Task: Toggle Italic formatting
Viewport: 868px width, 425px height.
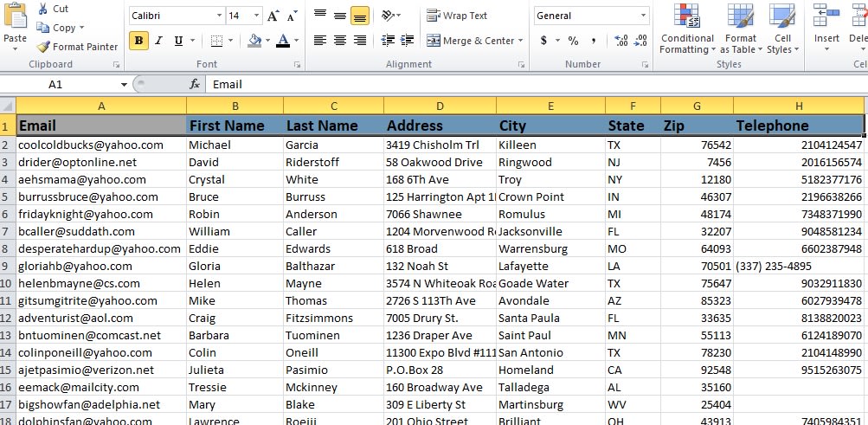Action: coord(158,41)
